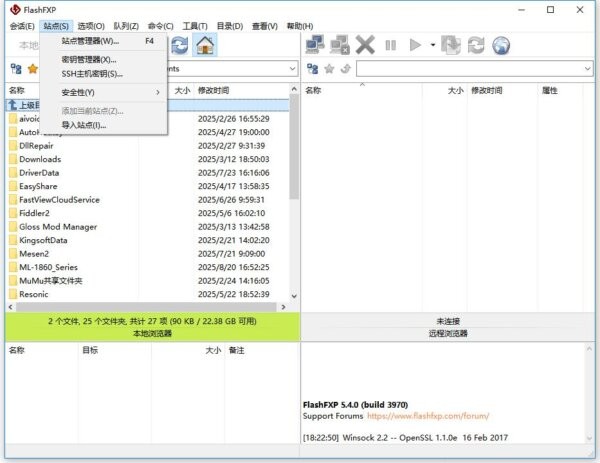The width and height of the screenshot is (600, 463).
Task: Select the KingsoftData folder row
Action: [147, 240]
